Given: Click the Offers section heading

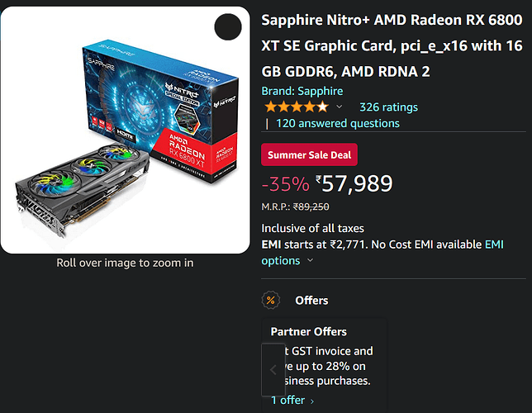Looking at the screenshot, I should (x=311, y=301).
